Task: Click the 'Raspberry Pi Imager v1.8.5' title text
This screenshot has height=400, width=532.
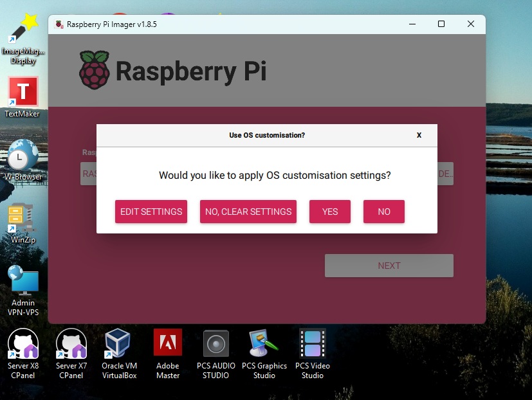Action: click(112, 24)
